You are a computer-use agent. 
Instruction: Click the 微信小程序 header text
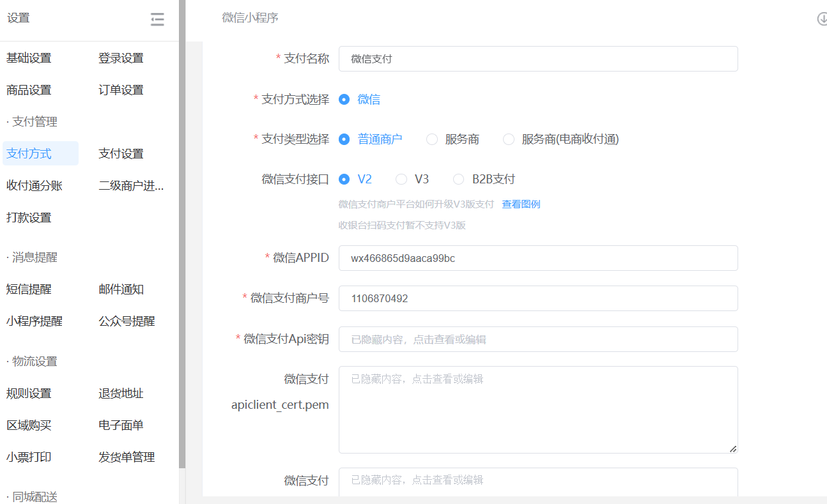[251, 18]
